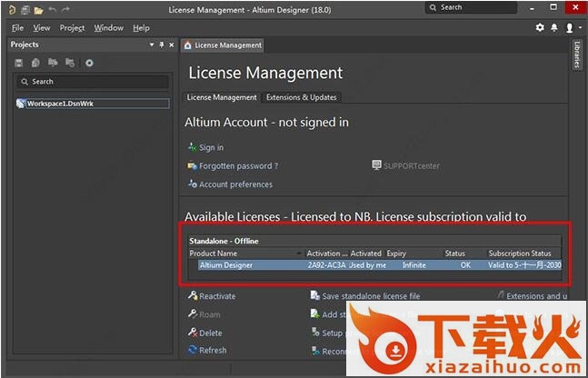588x378 pixels.
Task: Click the Projects panel settings gear icon
Action: [x=89, y=63]
